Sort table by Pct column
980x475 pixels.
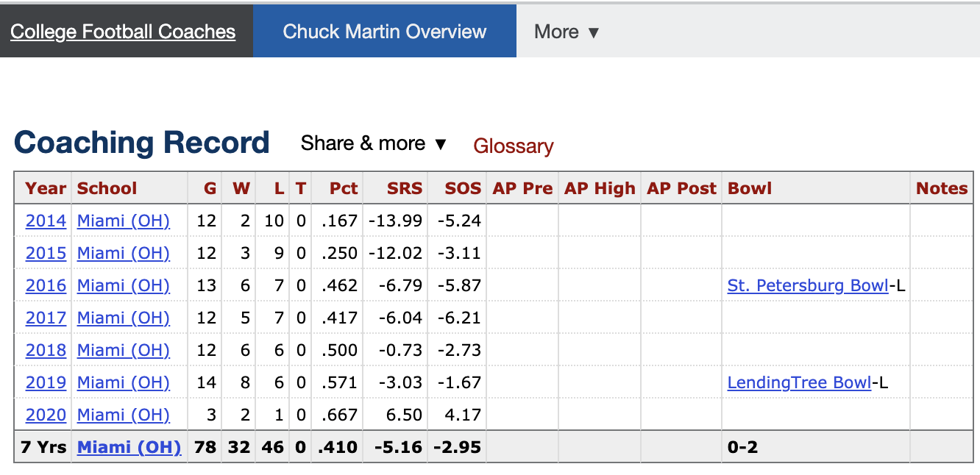point(343,188)
